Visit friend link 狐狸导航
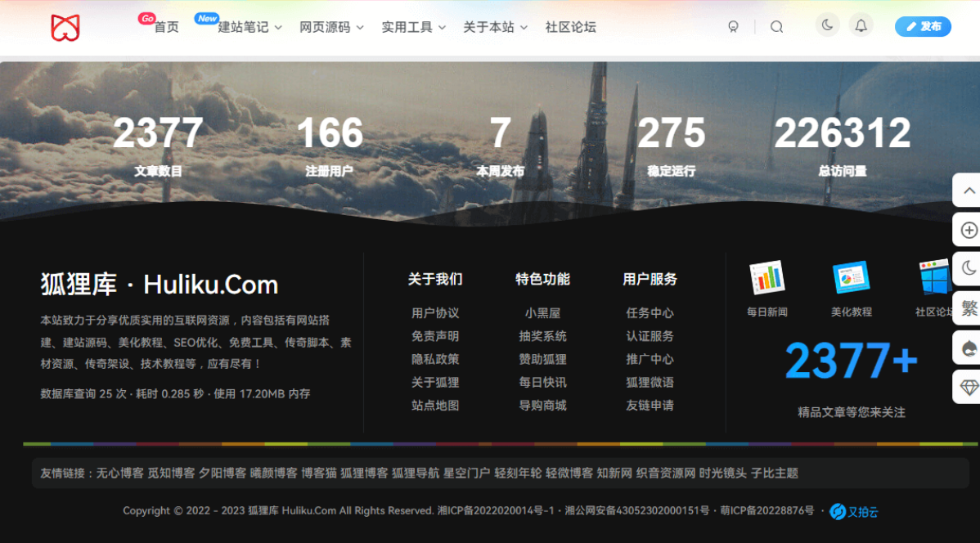980x543 pixels. 416,473
